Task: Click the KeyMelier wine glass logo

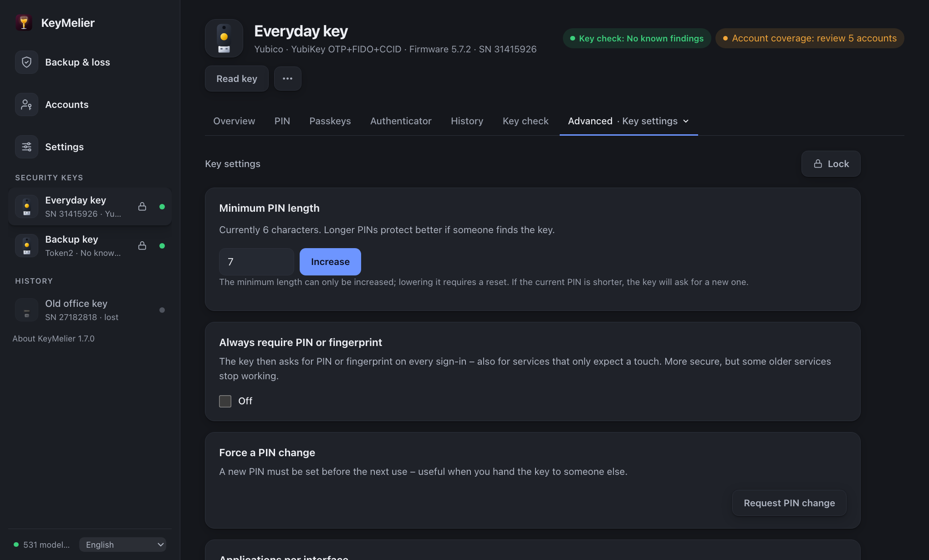Action: [x=24, y=23]
